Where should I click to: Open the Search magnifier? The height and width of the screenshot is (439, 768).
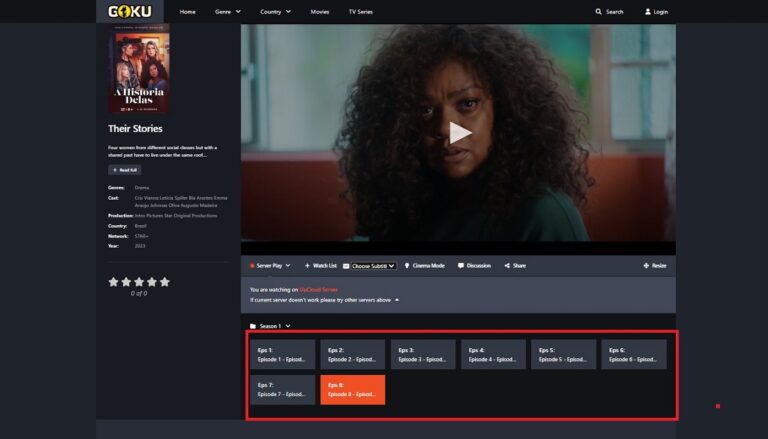(598, 12)
